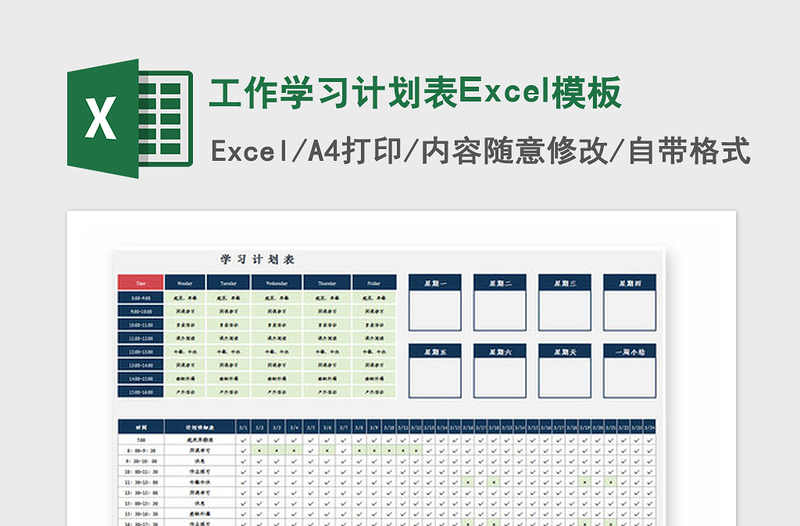Select the 3/5 date column header
This screenshot has width=800, height=526.
(x=311, y=427)
